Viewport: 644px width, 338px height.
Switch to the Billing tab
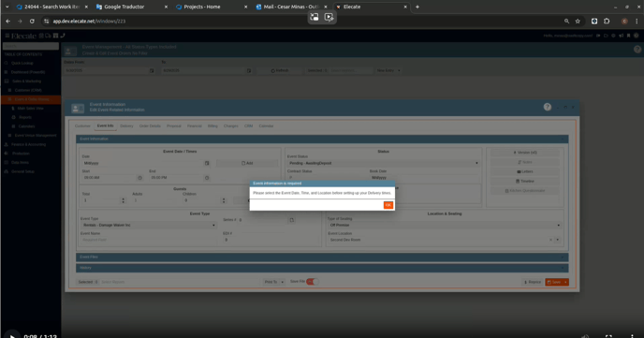click(x=212, y=126)
